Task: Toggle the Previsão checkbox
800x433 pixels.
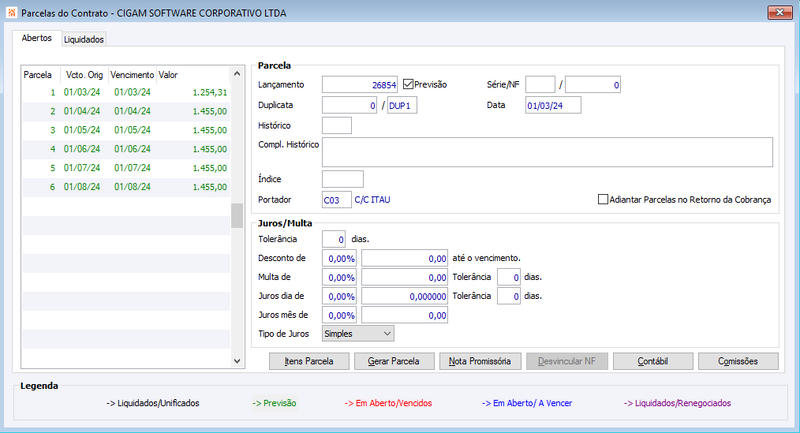Action: coord(408,84)
